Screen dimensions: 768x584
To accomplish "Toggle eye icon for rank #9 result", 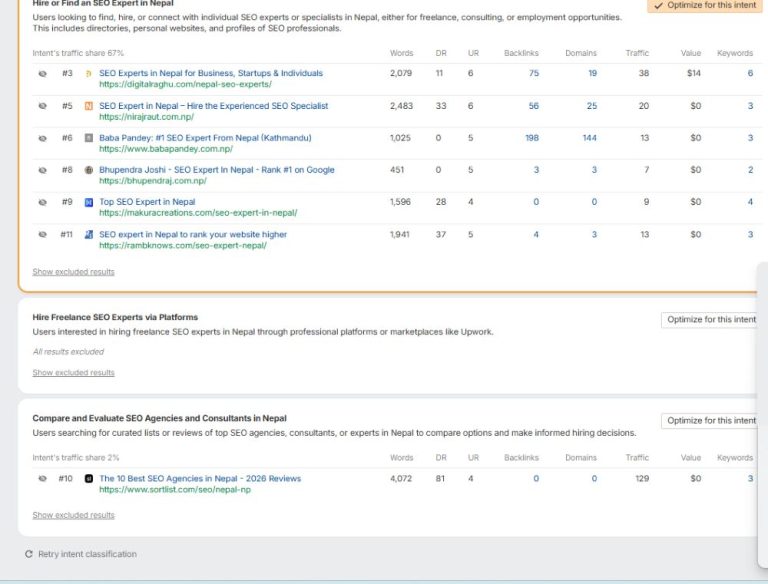I will 43,202.
